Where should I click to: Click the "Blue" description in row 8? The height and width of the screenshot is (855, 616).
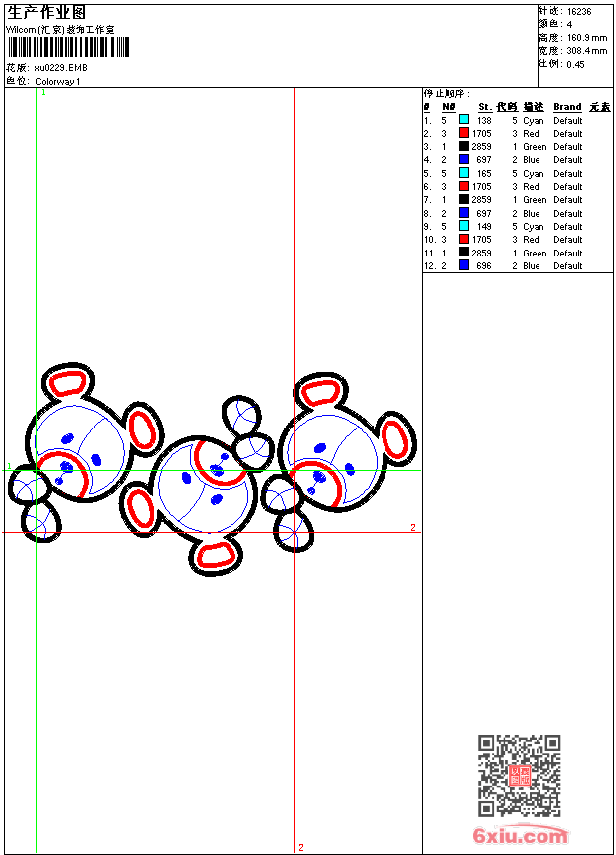(x=532, y=214)
